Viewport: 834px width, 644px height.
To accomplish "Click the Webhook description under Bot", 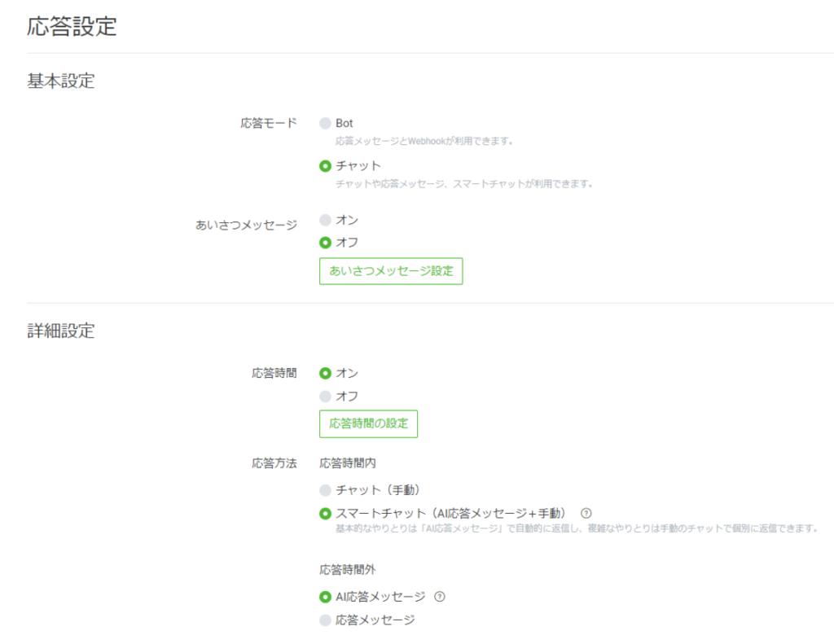I will coord(424,141).
